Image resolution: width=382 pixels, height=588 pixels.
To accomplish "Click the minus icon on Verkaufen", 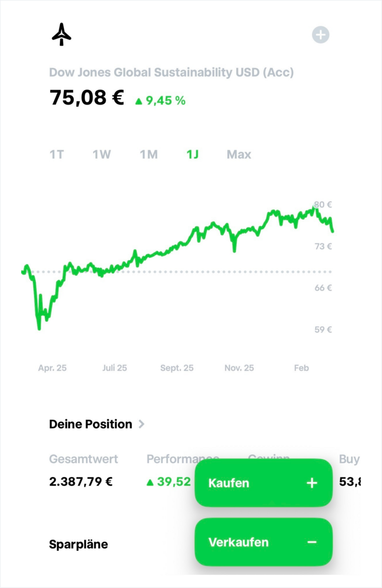I will (312, 542).
